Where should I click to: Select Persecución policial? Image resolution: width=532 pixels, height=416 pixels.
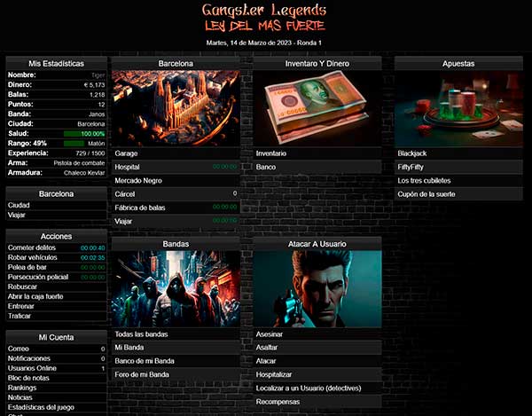point(57,278)
